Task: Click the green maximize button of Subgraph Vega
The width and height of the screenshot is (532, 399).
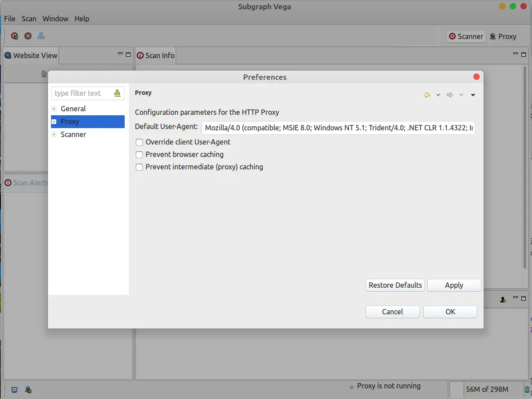Action: point(513,7)
